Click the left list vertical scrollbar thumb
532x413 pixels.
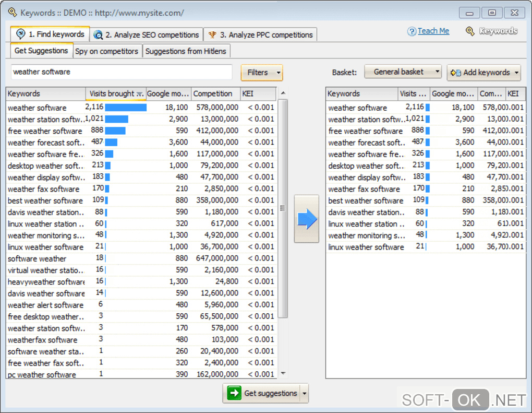(x=283, y=208)
